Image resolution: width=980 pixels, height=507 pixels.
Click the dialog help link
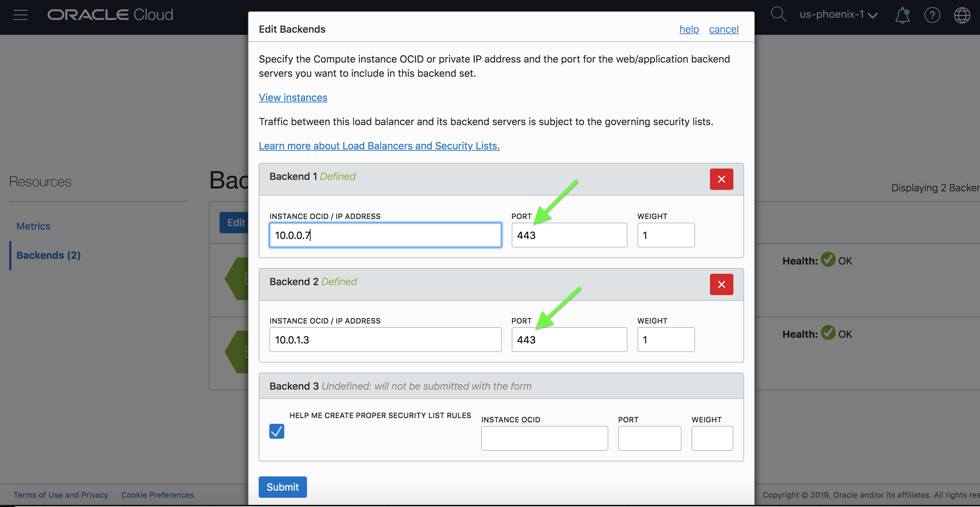pyautogui.click(x=689, y=29)
